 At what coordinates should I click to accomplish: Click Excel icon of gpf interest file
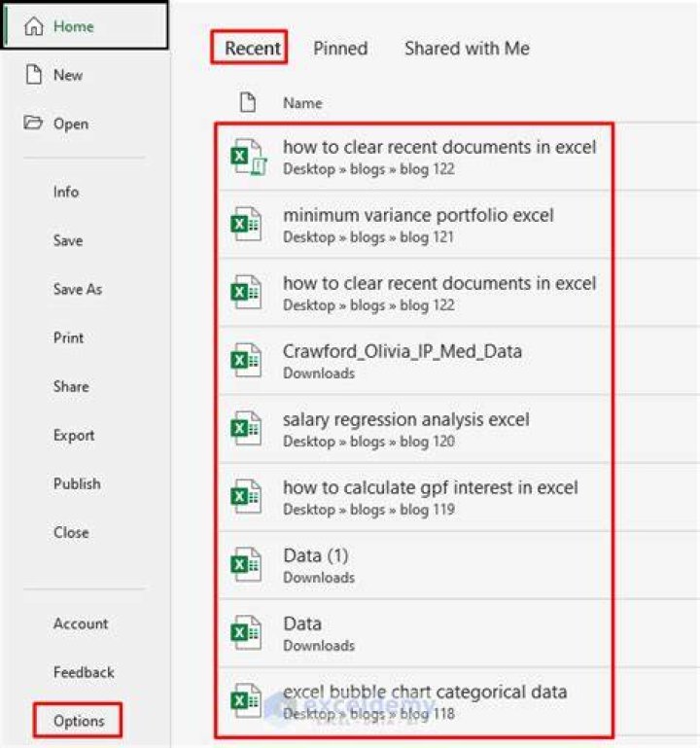[x=246, y=497]
